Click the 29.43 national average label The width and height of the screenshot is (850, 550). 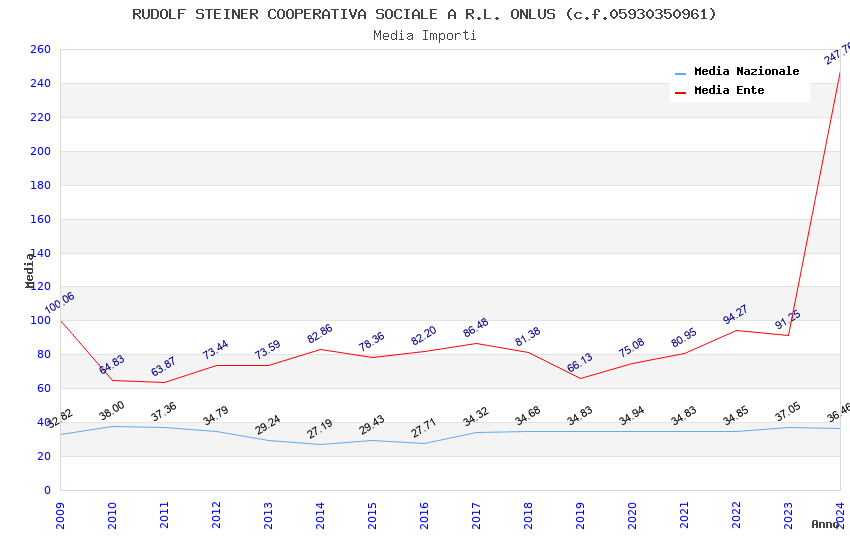click(x=372, y=425)
